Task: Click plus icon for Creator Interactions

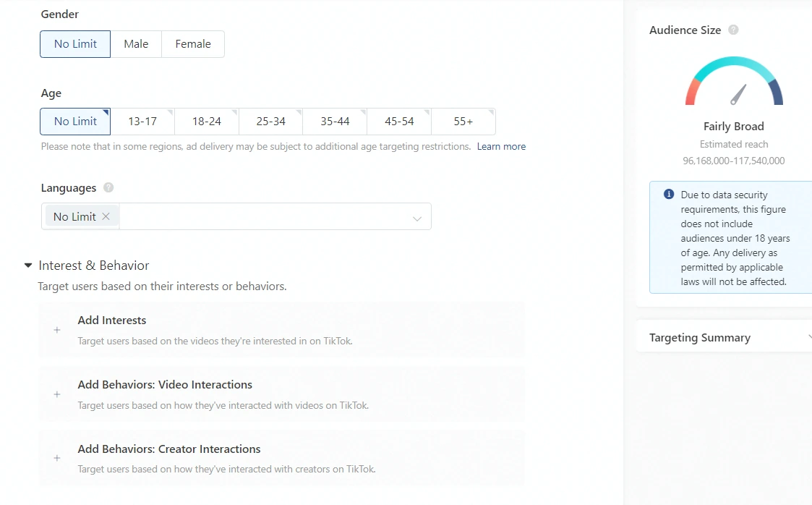Action: (x=57, y=458)
